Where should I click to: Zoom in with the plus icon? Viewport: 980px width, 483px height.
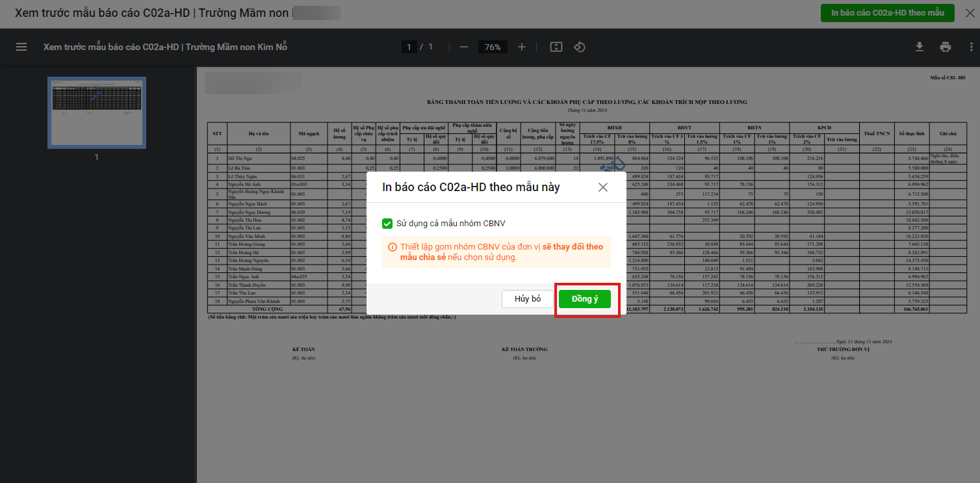[x=521, y=47]
